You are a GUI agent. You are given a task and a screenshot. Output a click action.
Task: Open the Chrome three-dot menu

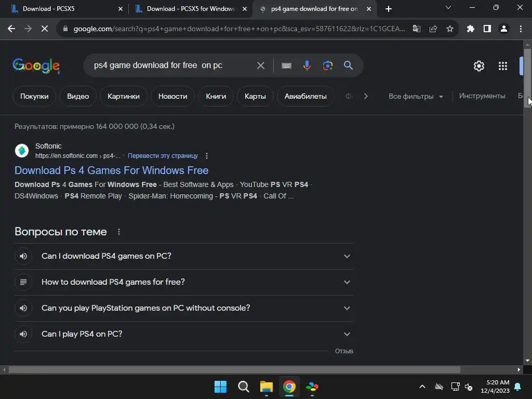(x=521, y=29)
